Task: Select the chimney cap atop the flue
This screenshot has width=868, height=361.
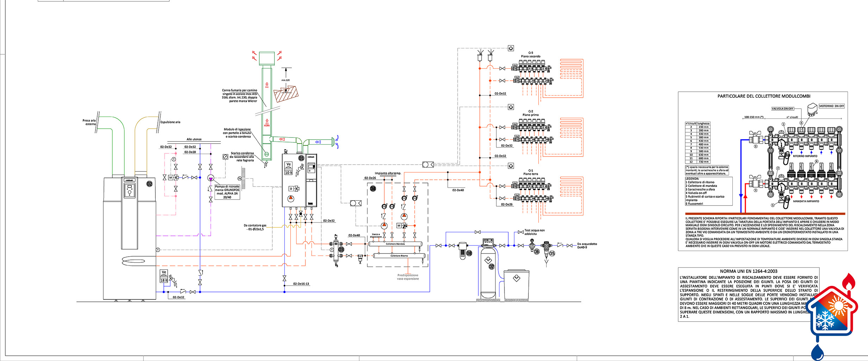Action: point(267,59)
